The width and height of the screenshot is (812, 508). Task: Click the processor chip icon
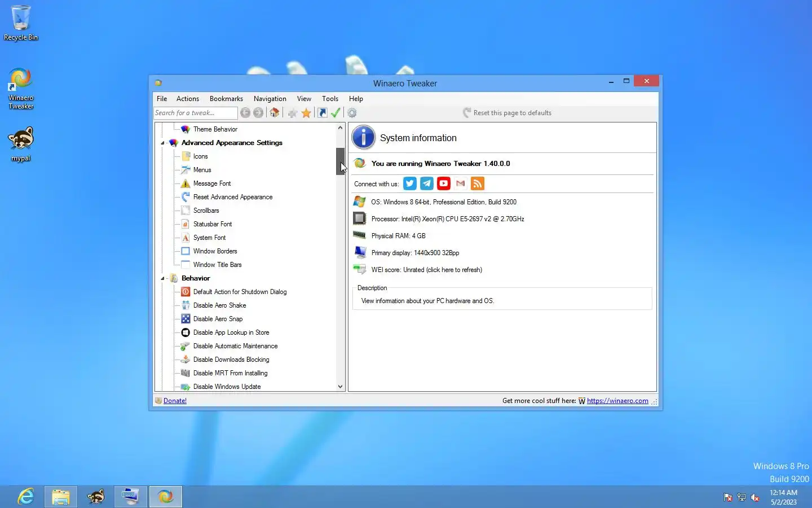[359, 218]
